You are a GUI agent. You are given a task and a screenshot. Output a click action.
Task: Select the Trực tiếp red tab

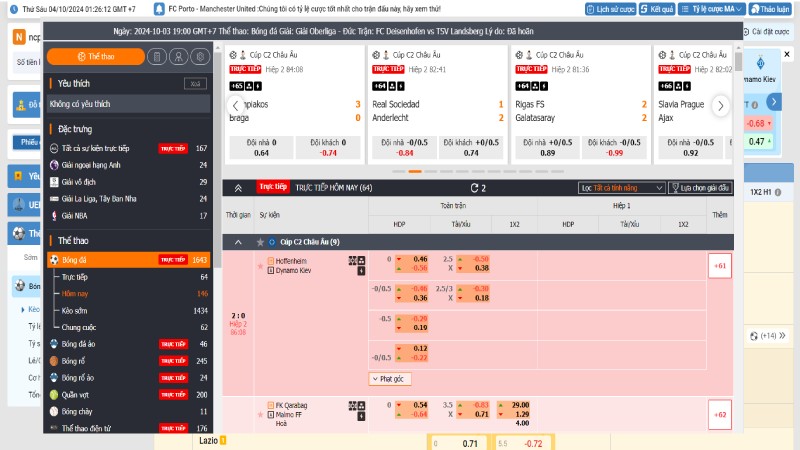[x=273, y=187]
